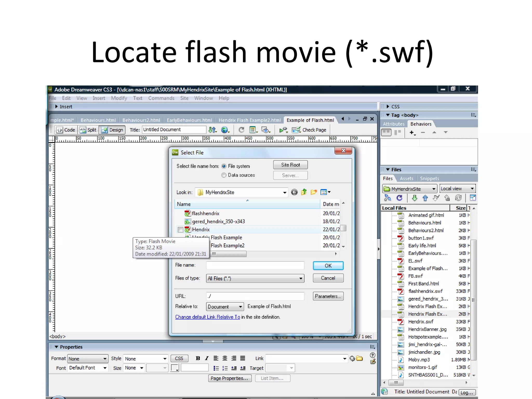Open the Local view dropdown
The width and height of the screenshot is (532, 399).
point(457,189)
